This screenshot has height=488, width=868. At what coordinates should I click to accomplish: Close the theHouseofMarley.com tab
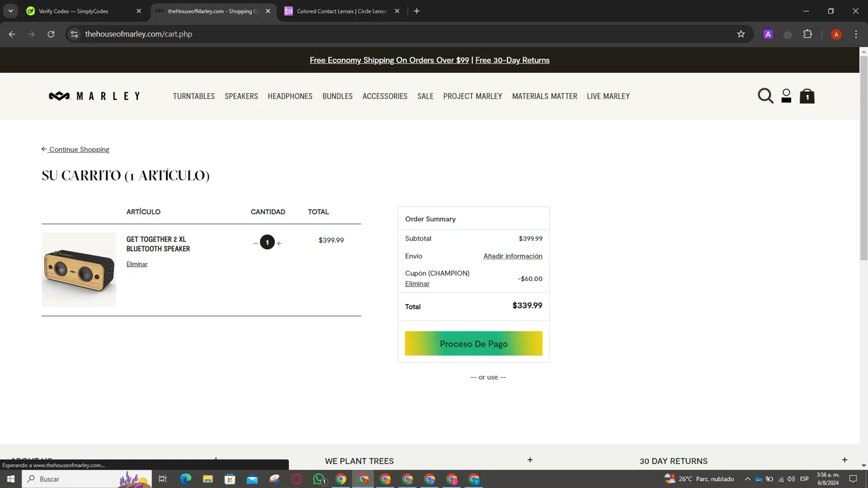click(x=268, y=11)
